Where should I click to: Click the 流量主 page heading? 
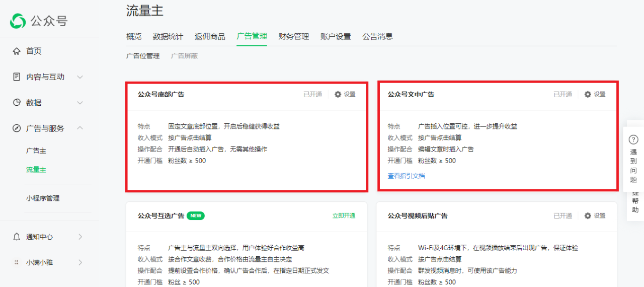coord(145,11)
